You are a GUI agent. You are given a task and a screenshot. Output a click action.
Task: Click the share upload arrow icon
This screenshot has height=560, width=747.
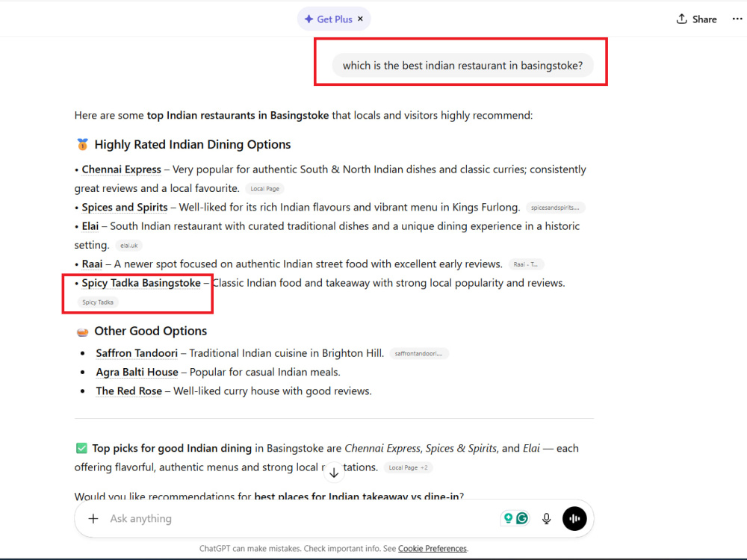(682, 19)
